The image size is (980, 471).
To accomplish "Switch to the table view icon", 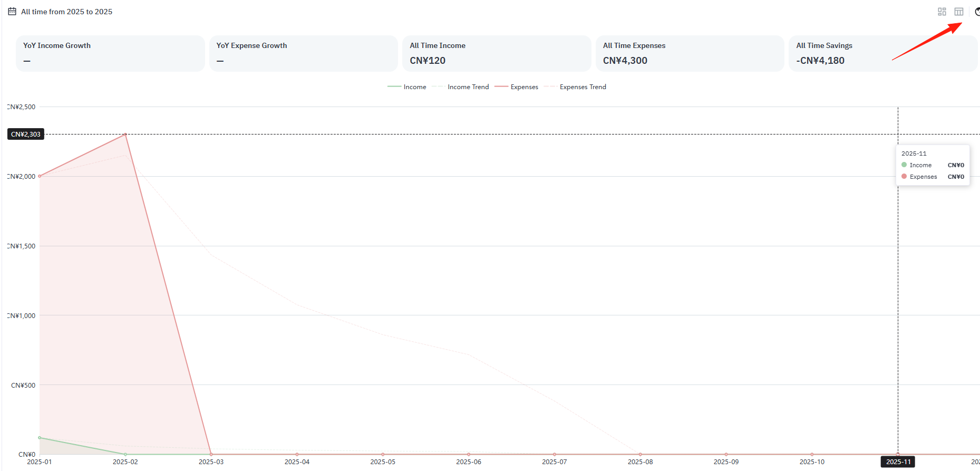I will point(959,12).
